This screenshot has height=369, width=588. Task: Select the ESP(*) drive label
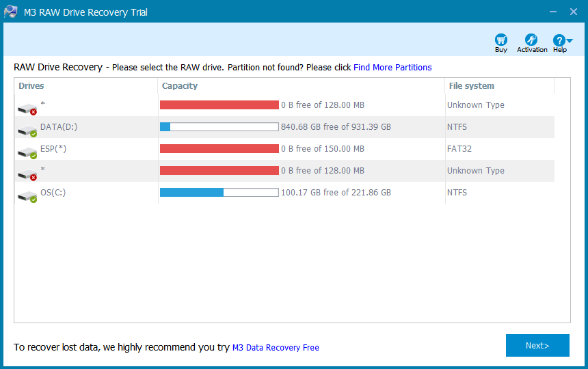(53, 149)
